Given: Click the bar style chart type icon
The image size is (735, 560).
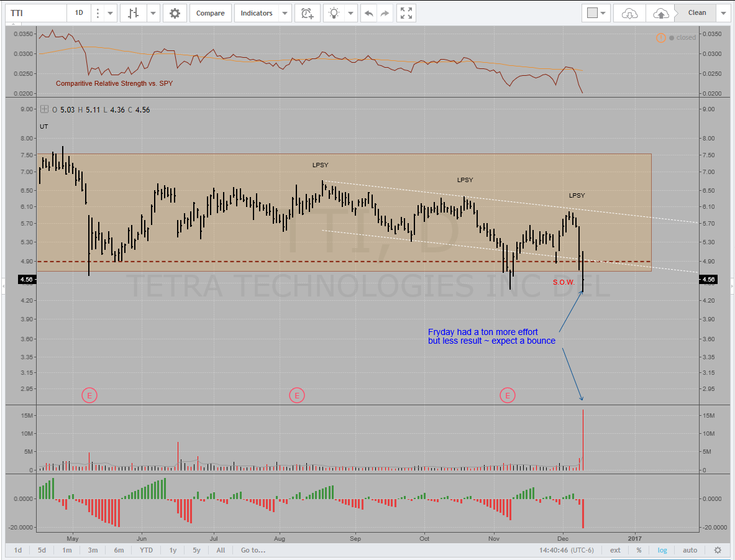Looking at the screenshot, I should [132, 13].
